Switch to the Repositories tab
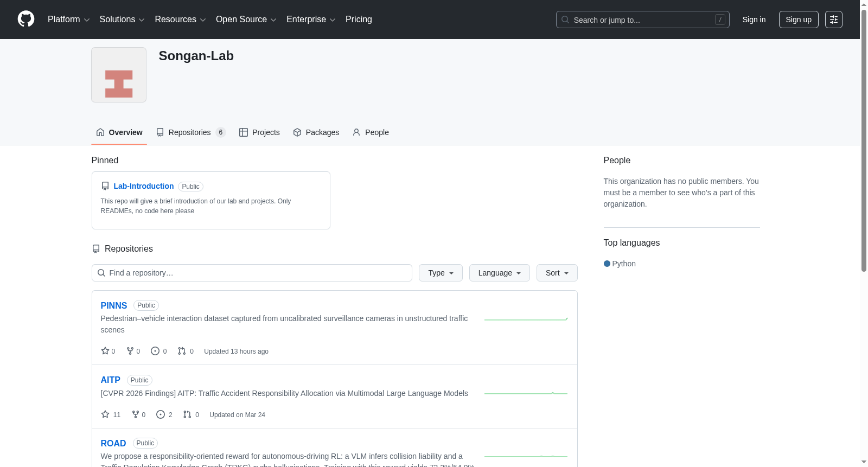Screen dimensions: 868x467 tap(190, 132)
